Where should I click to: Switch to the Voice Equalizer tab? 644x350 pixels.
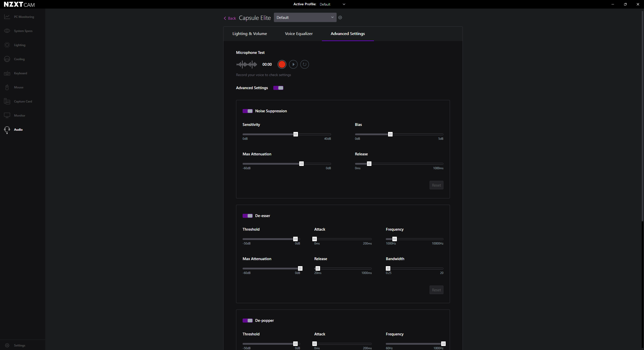pyautogui.click(x=299, y=34)
